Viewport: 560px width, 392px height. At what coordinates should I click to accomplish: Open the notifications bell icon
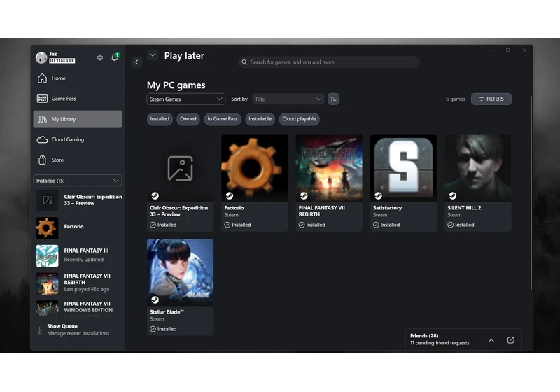[115, 57]
